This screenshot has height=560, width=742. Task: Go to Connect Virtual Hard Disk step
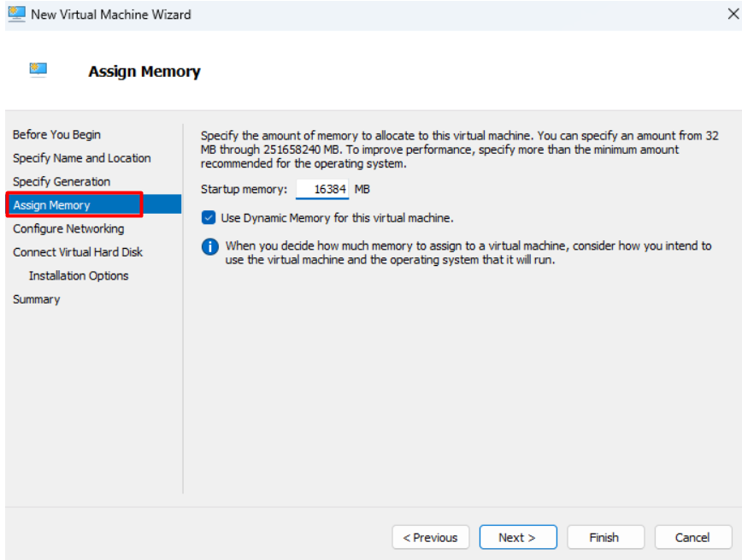point(78,252)
